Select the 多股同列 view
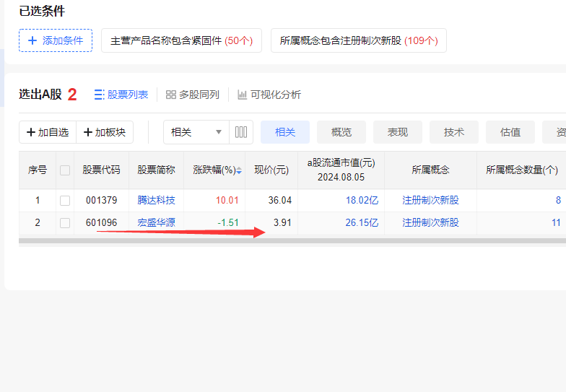This screenshot has width=566, height=392. [193, 95]
